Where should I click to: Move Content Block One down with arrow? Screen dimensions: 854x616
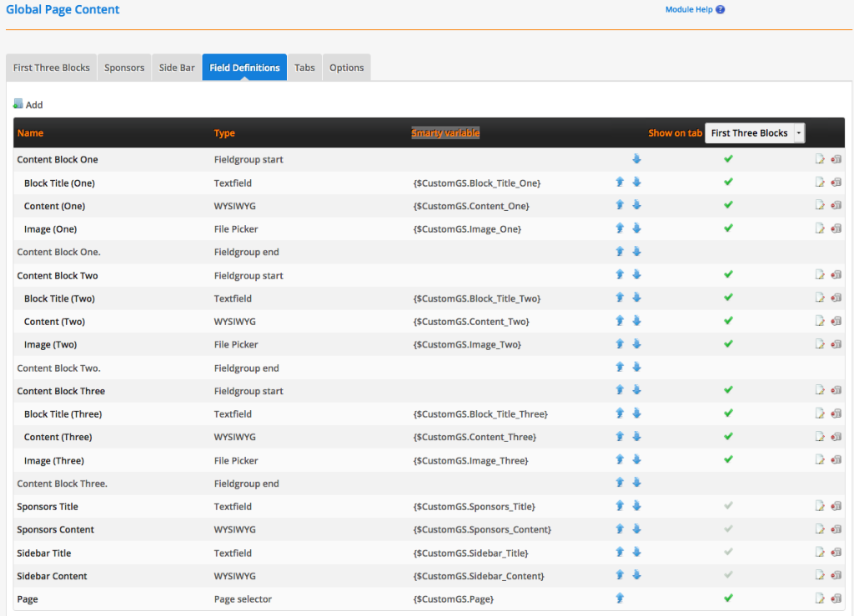636,159
